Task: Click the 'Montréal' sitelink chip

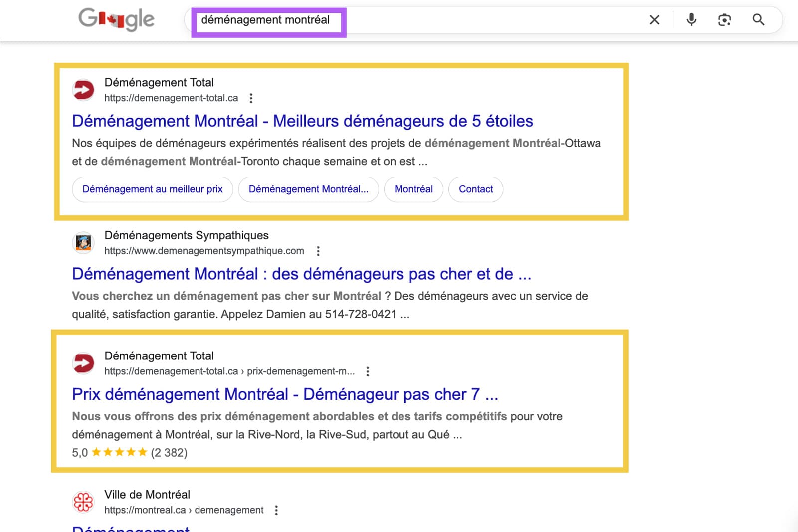Action: pos(413,189)
